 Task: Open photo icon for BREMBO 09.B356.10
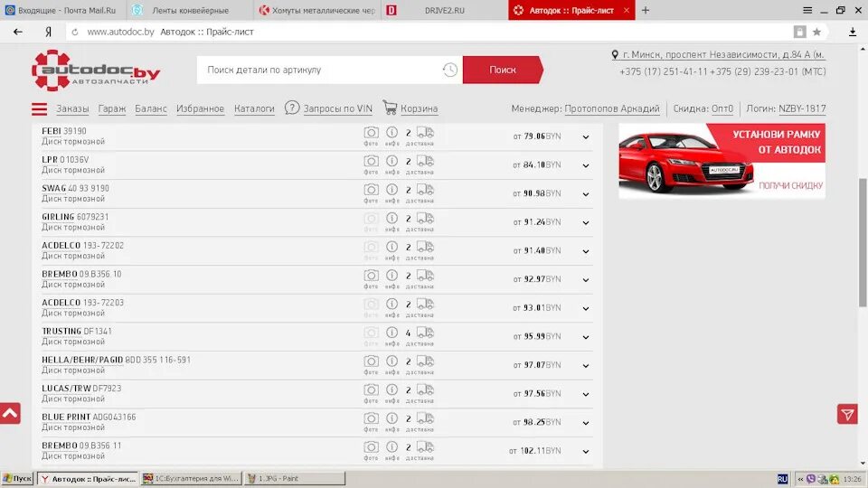pyautogui.click(x=371, y=276)
